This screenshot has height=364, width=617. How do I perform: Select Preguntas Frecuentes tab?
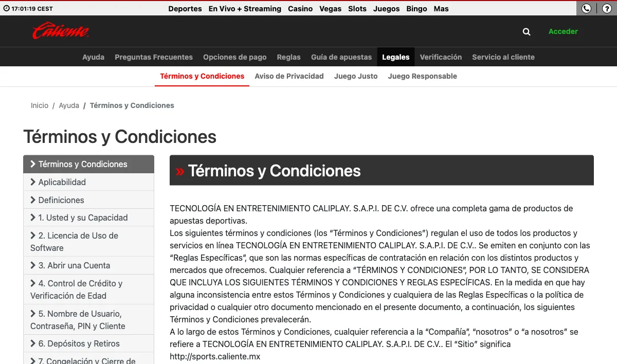click(154, 57)
